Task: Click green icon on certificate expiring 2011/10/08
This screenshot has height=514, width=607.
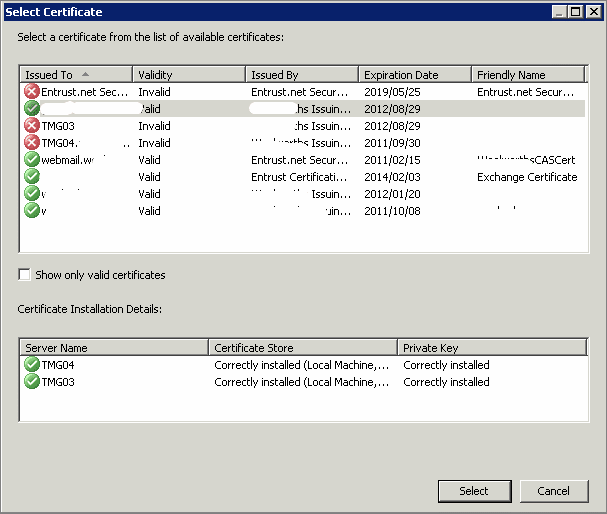Action: (32, 211)
